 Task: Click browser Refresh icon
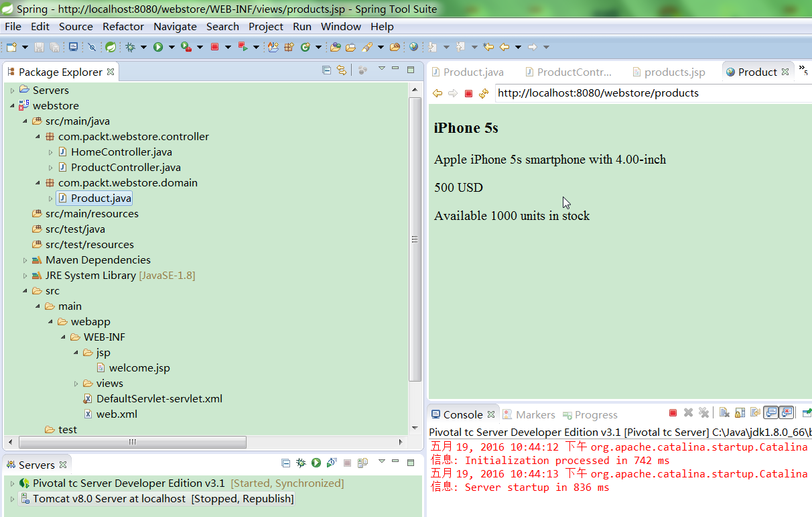(x=484, y=93)
